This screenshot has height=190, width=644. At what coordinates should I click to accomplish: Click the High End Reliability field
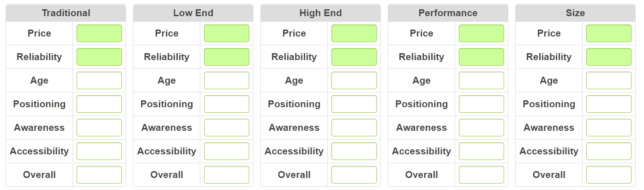tap(354, 57)
